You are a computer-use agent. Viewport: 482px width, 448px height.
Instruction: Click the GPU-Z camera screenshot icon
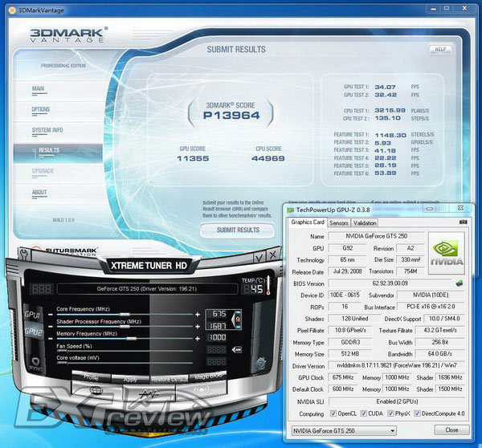tap(463, 222)
